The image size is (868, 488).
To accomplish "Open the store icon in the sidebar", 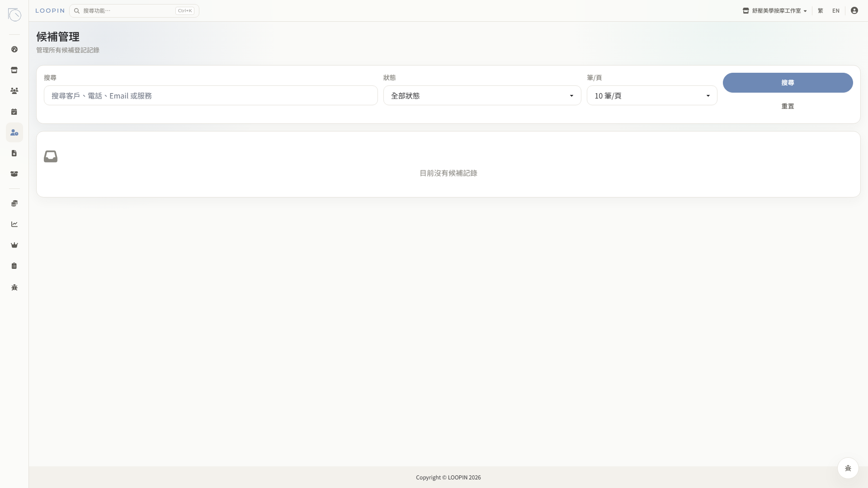I will [x=14, y=70].
